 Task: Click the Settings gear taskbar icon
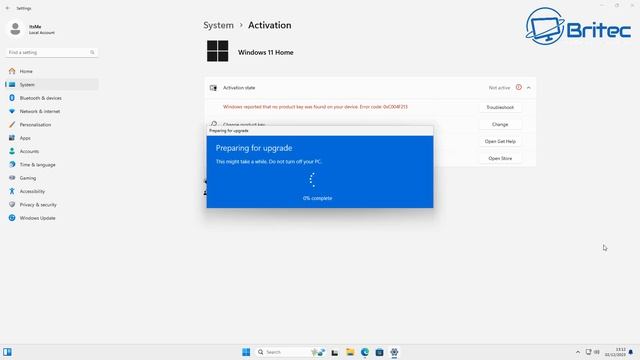tap(394, 352)
